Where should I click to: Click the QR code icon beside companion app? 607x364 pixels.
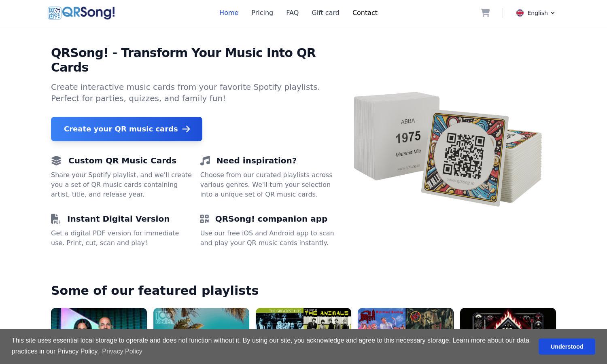click(204, 219)
